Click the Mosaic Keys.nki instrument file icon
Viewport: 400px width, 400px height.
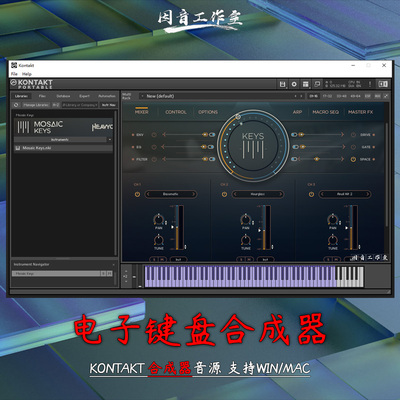18,148
